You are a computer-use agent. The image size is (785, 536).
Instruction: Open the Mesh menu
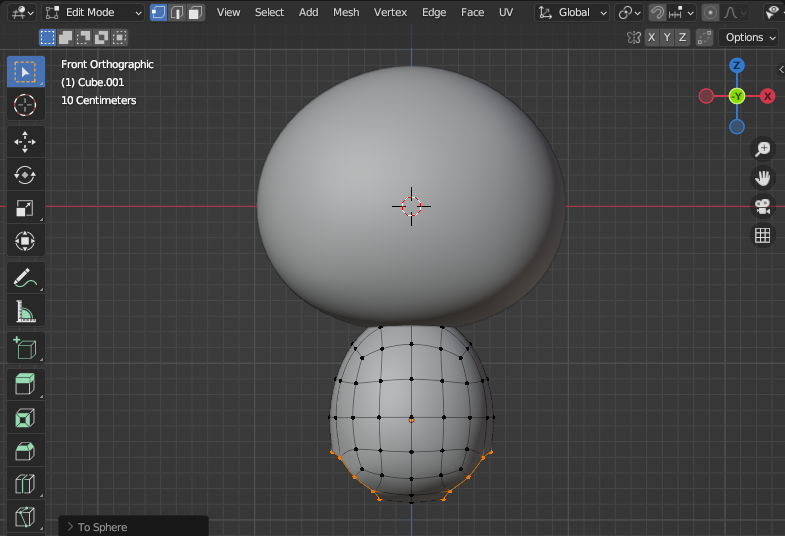(346, 12)
